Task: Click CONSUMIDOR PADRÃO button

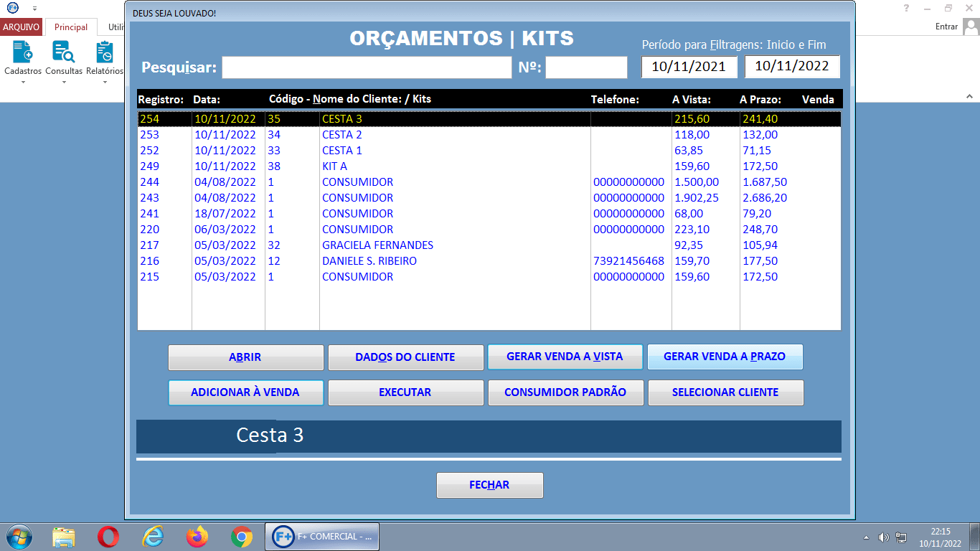Action: 565,393
